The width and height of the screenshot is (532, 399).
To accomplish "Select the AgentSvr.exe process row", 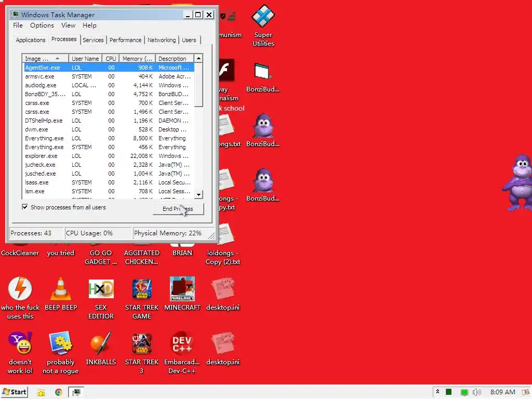I will [x=109, y=68].
